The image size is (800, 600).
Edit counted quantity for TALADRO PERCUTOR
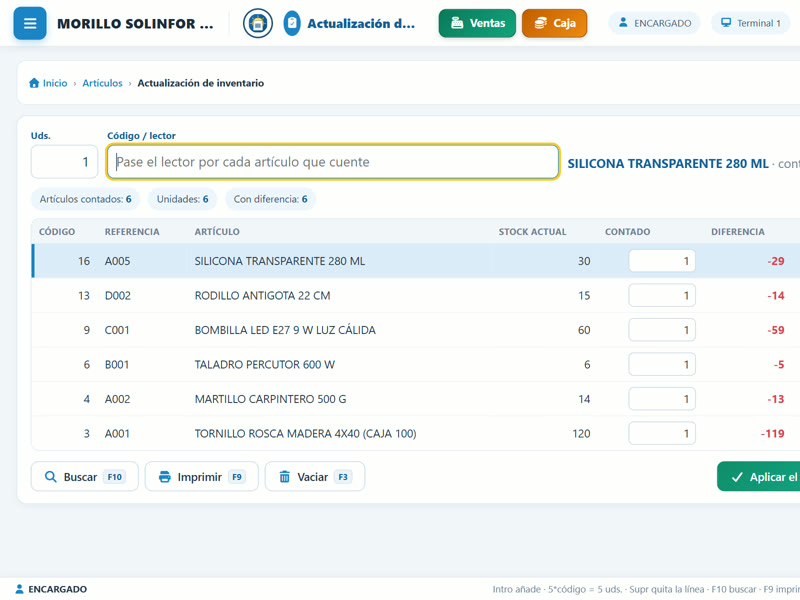[x=662, y=364]
